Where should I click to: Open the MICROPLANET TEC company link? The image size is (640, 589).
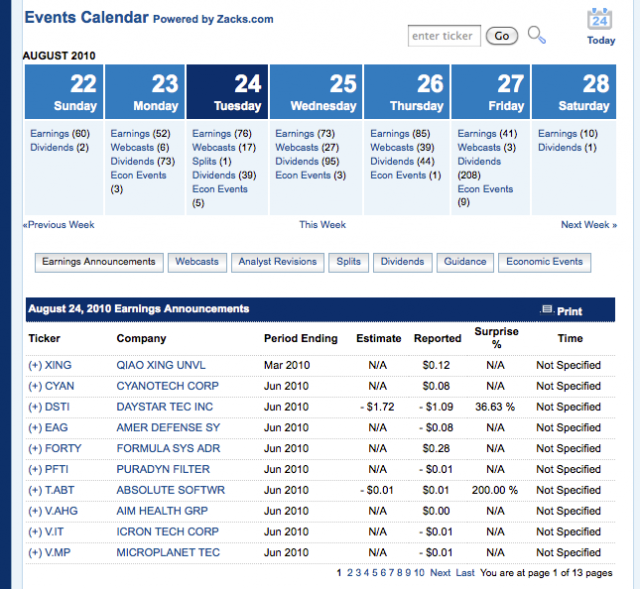(168, 552)
